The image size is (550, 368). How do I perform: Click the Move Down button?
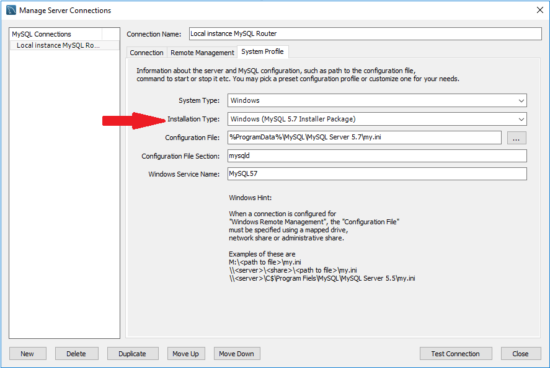237,354
